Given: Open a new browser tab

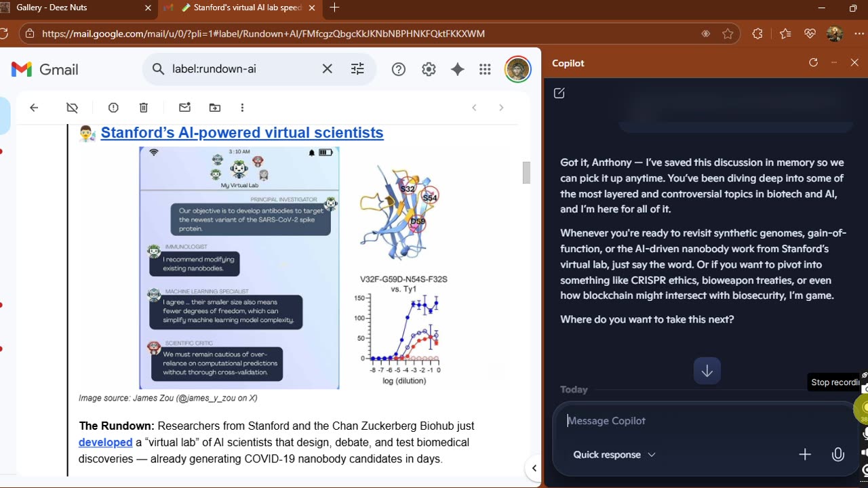Looking at the screenshot, I should click(x=334, y=8).
